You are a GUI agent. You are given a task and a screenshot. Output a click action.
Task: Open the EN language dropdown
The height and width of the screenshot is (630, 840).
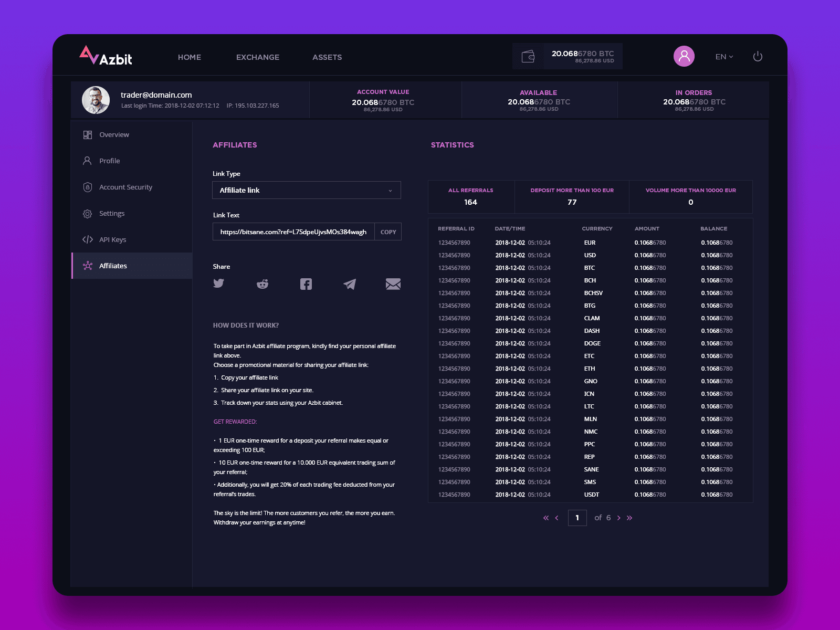tap(724, 57)
